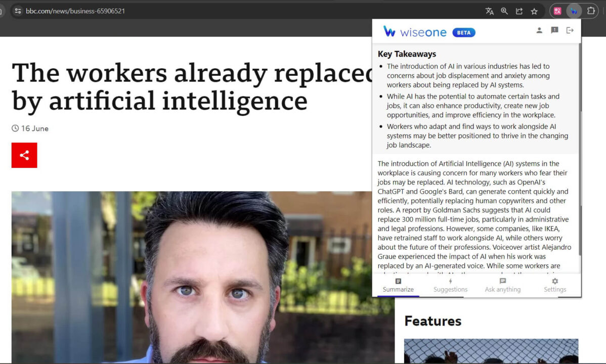
Task: Click the Google Translate page icon
Action: [x=489, y=11]
